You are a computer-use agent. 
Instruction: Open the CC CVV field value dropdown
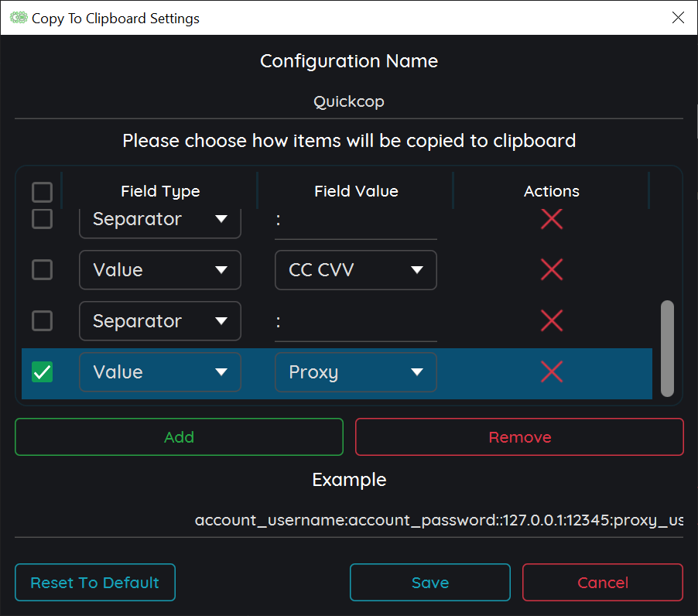pyautogui.click(x=355, y=269)
